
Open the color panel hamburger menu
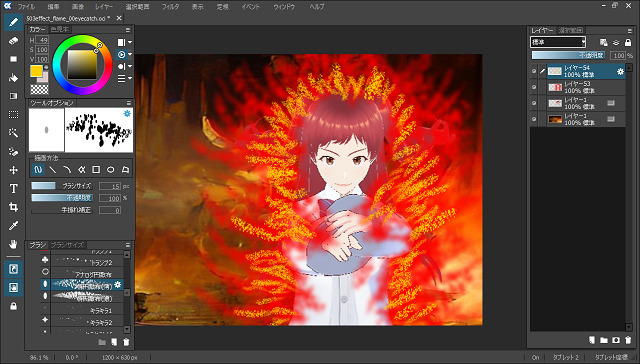coord(128,29)
